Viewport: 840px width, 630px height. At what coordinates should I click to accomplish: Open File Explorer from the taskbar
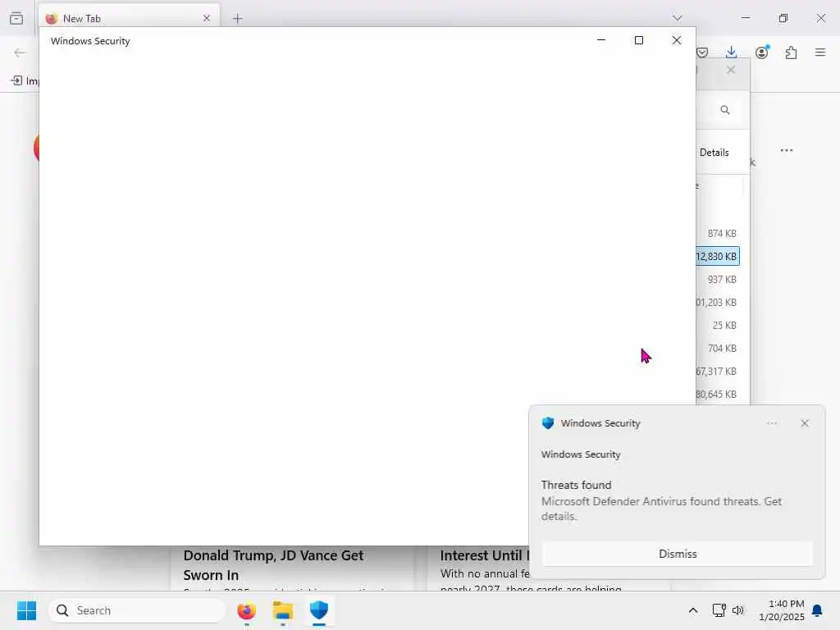(283, 610)
